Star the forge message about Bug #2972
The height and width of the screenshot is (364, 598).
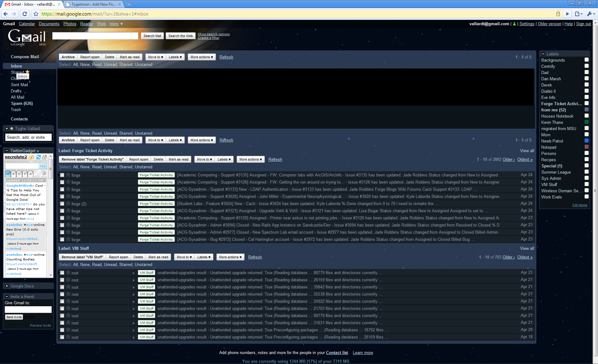pos(68,239)
